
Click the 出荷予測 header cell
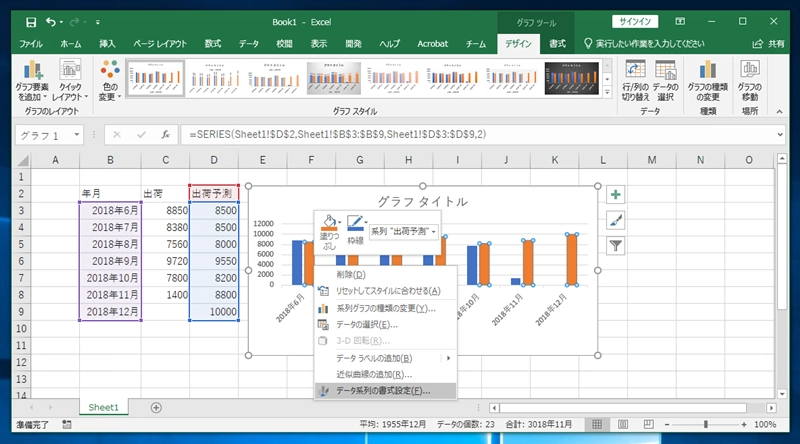214,193
